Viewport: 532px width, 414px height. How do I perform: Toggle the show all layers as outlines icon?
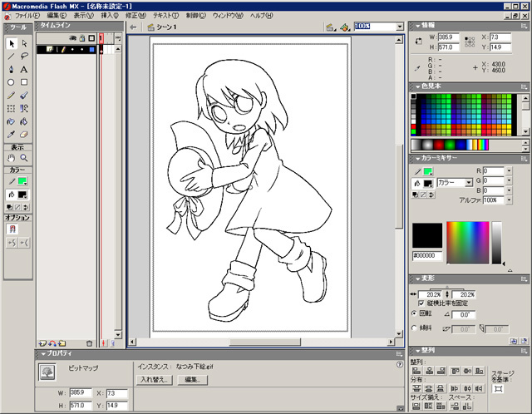91,38
